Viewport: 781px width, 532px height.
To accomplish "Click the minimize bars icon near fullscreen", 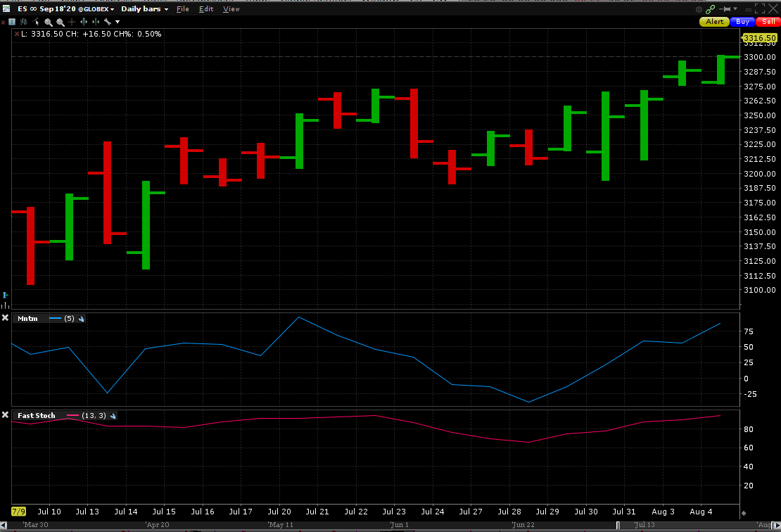I will [748, 9].
